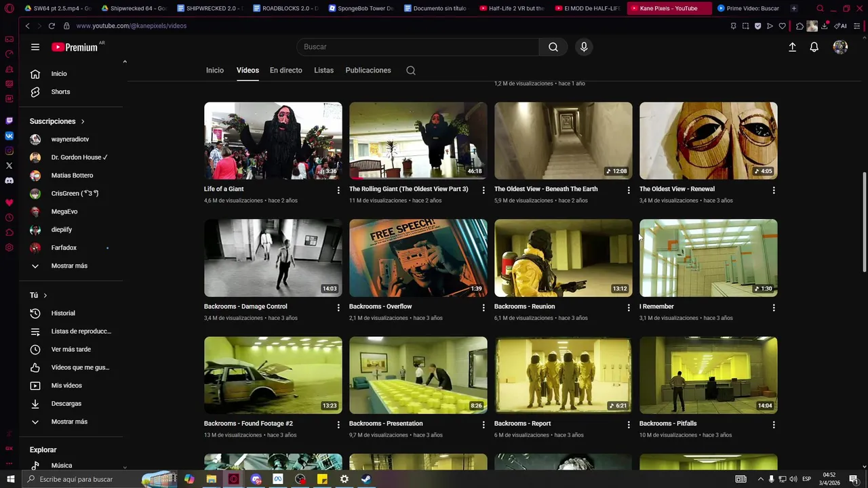Open Steam from taskbar

pos(366,479)
